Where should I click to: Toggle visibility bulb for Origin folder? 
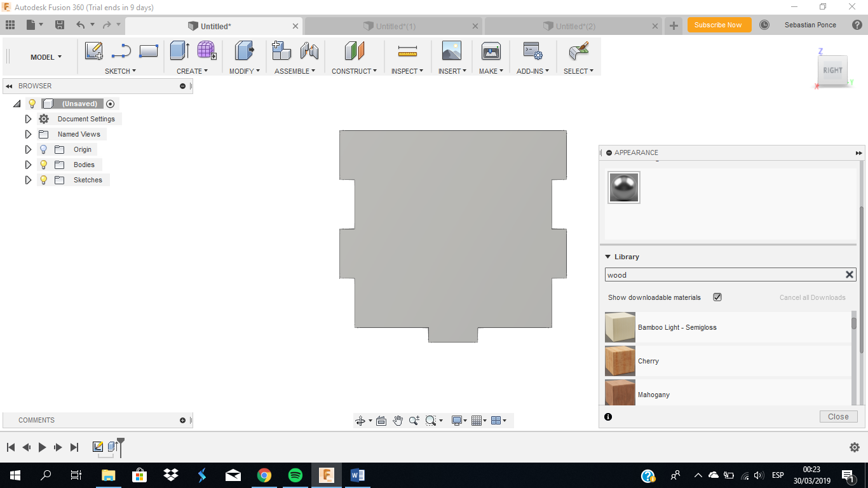(43, 149)
